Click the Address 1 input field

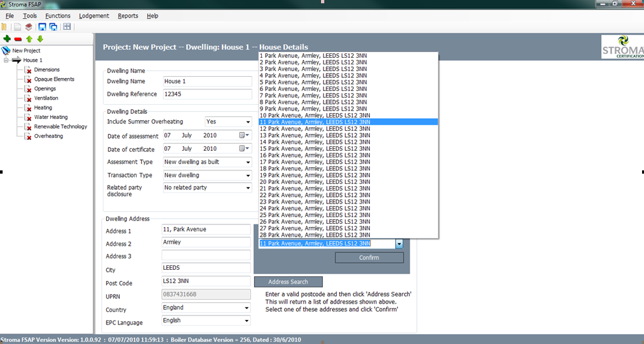pos(206,229)
